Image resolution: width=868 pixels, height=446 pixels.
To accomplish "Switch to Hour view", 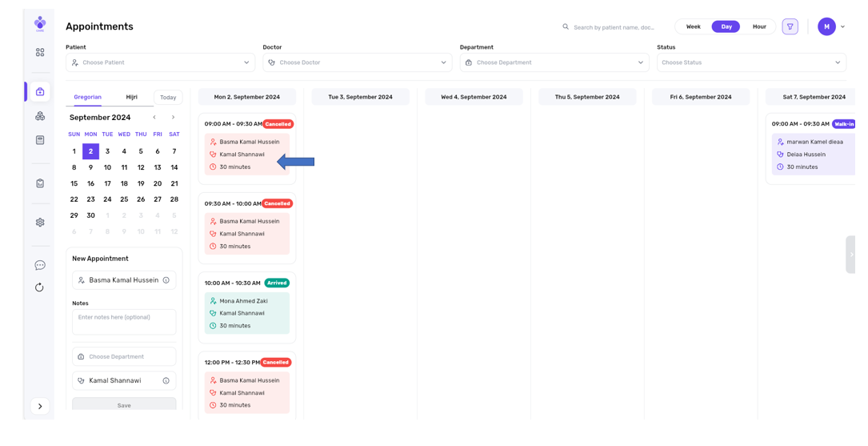I will tap(758, 26).
